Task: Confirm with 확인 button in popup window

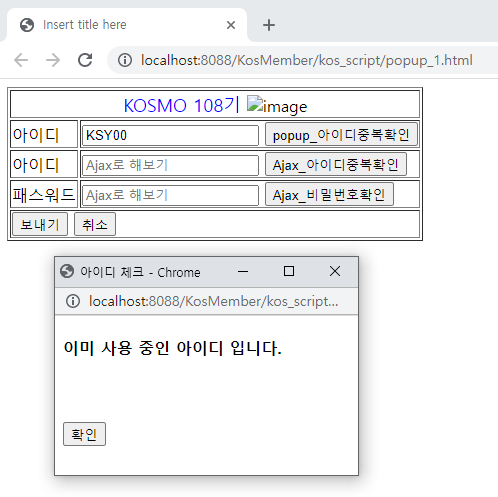Action: point(84,434)
